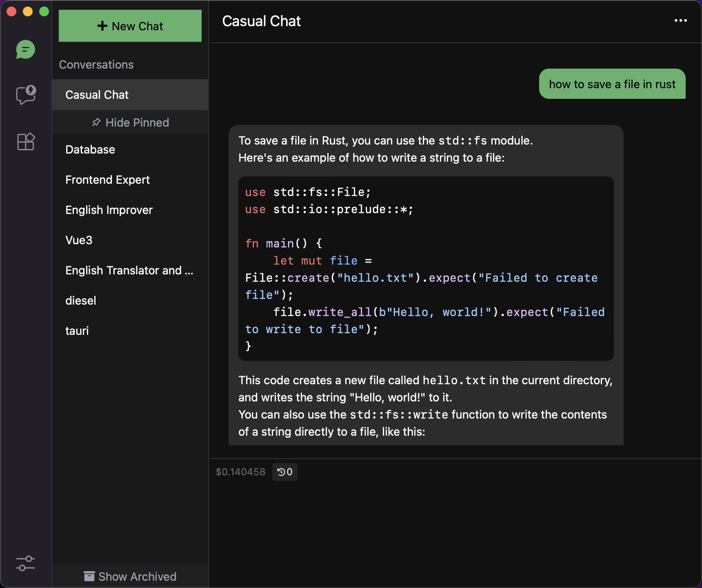Open settings sliders icon at bottom left

pos(26,563)
